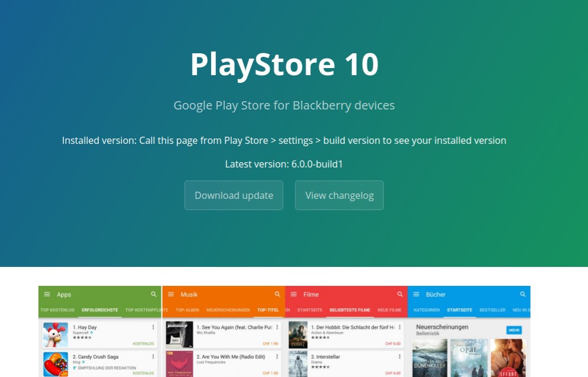Open the overflow menu for Der Hobbit
Viewport: 588px width, 377px height.
(400, 327)
